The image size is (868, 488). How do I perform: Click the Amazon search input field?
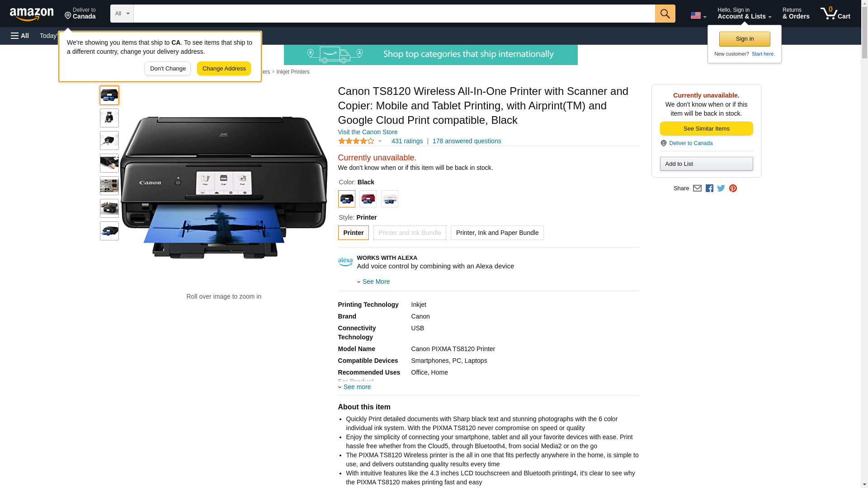point(394,14)
